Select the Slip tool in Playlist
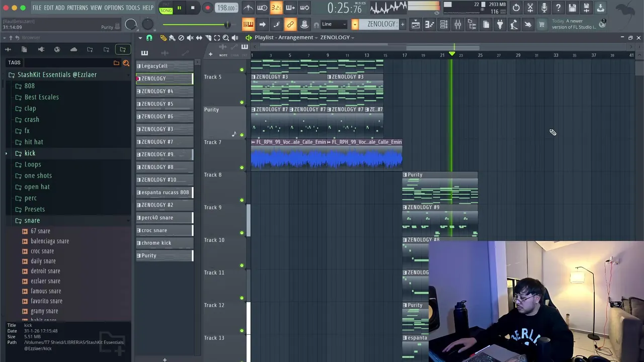This screenshot has width=644, height=362. point(199,38)
